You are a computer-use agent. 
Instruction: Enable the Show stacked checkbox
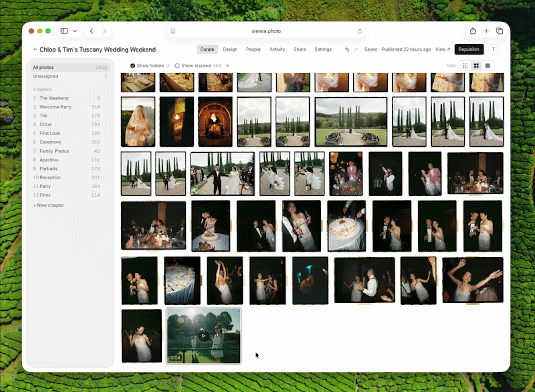click(177, 66)
